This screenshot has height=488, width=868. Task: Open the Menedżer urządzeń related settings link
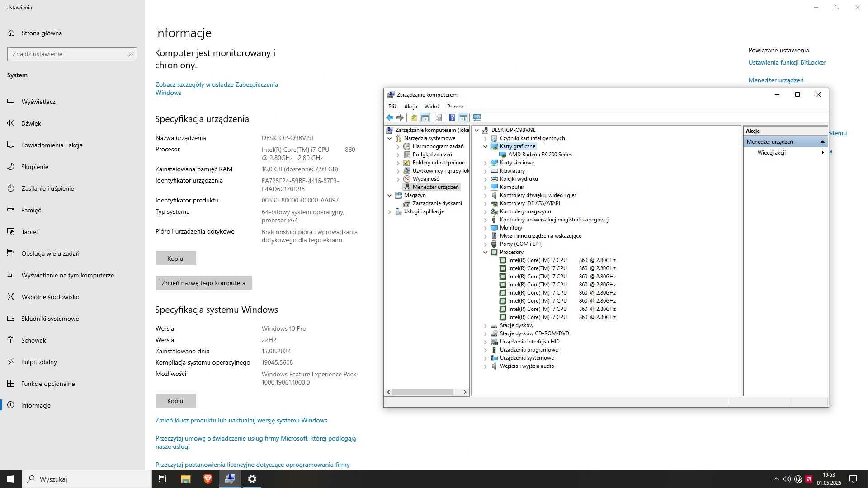point(776,80)
